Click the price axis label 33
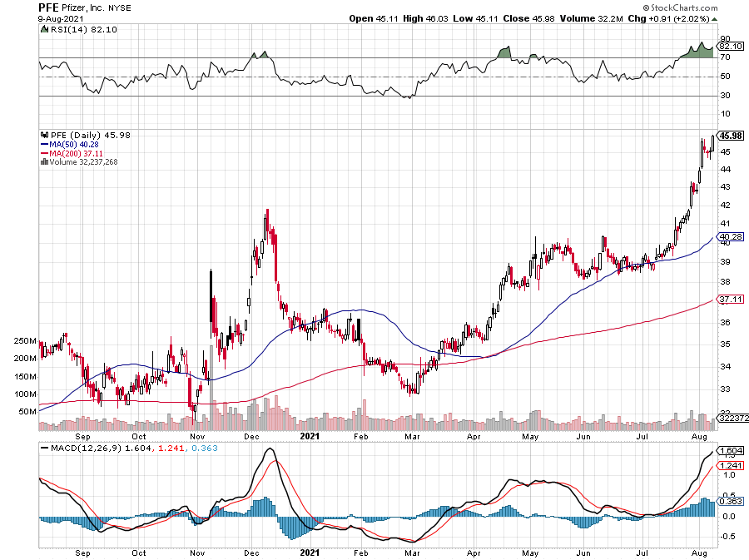This screenshot has width=749, height=560. tap(725, 389)
